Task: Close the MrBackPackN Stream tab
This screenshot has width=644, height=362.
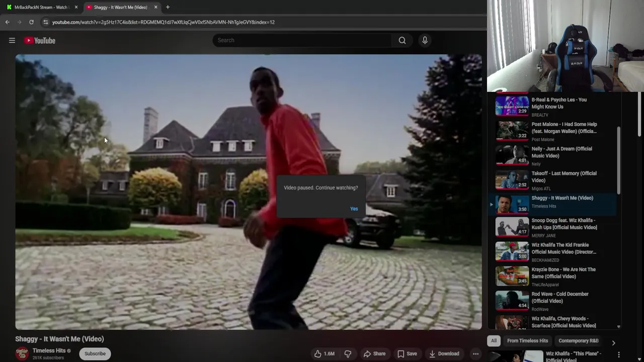Action: click(76, 7)
